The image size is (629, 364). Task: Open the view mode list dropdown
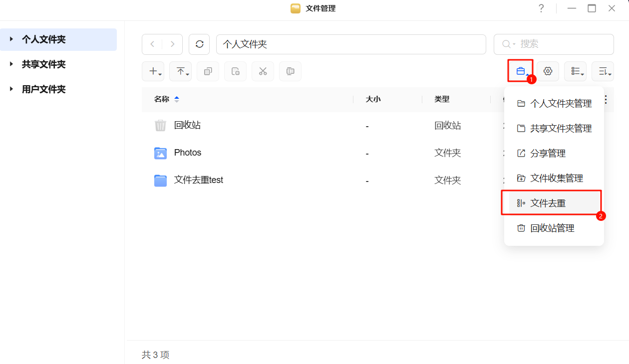point(575,71)
